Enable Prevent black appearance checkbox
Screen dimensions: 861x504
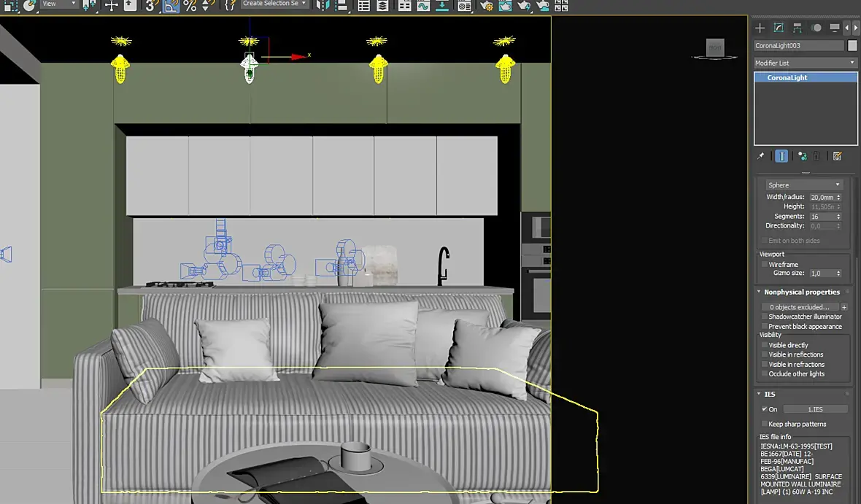(x=765, y=326)
